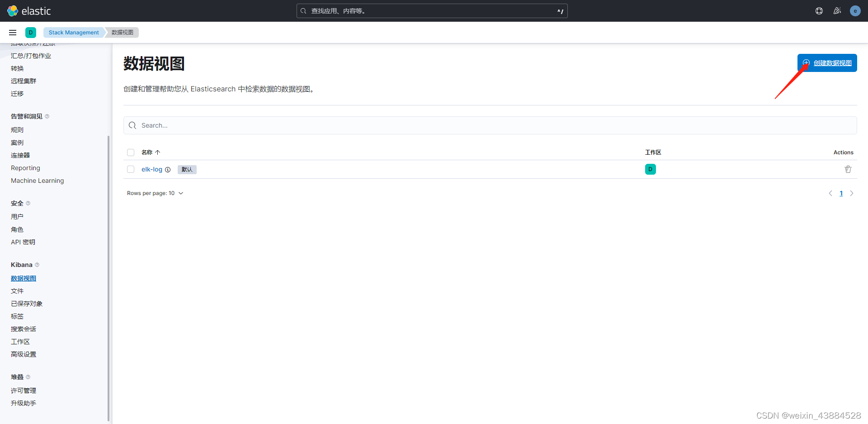The width and height of the screenshot is (868, 424).
Task: Open the newsfeed celebration icon
Action: pos(837,11)
